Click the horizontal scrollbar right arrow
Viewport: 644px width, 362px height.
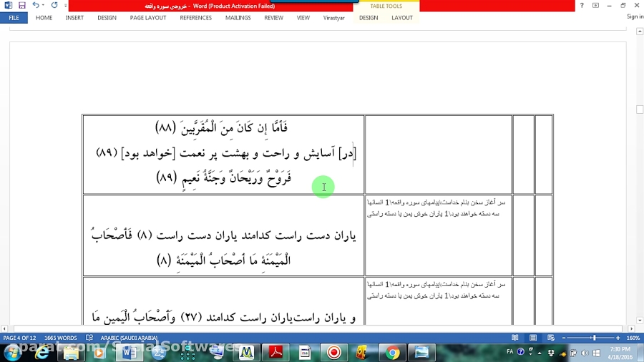click(x=632, y=329)
